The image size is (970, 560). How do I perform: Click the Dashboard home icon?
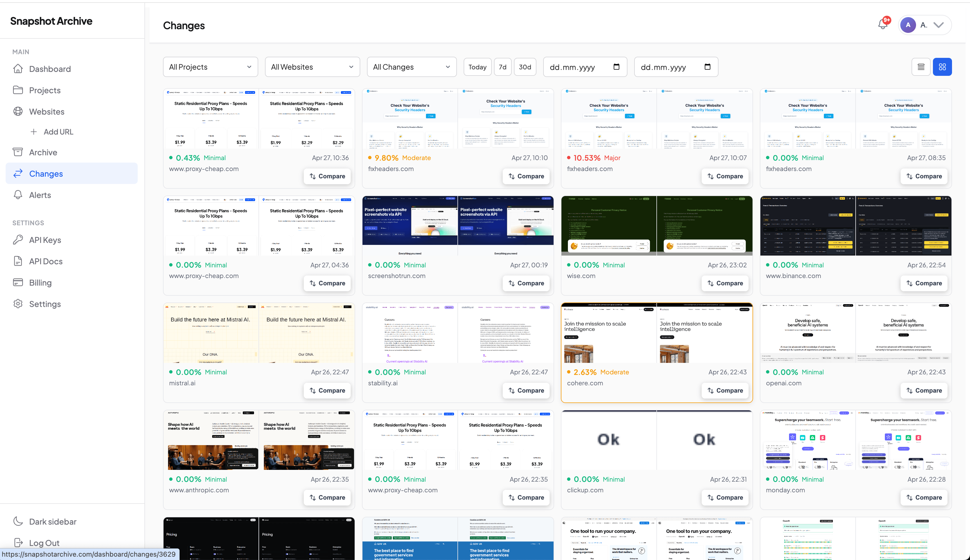18,69
